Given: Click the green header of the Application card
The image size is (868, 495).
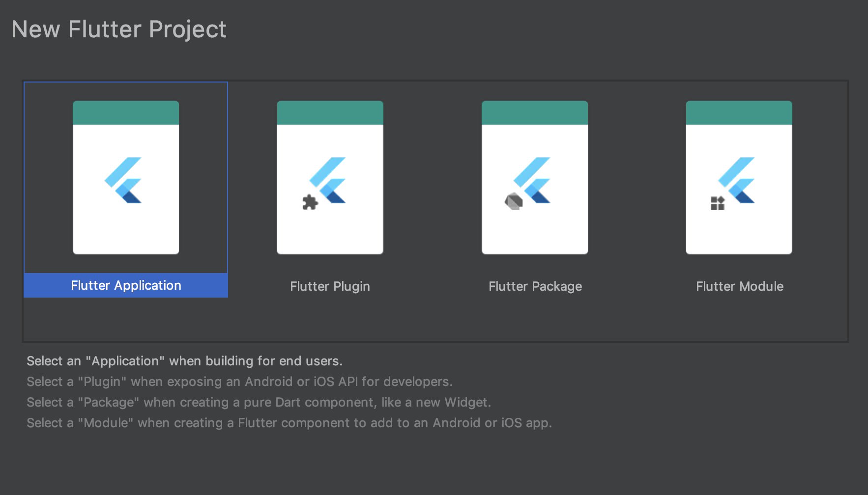Looking at the screenshot, I should [126, 113].
